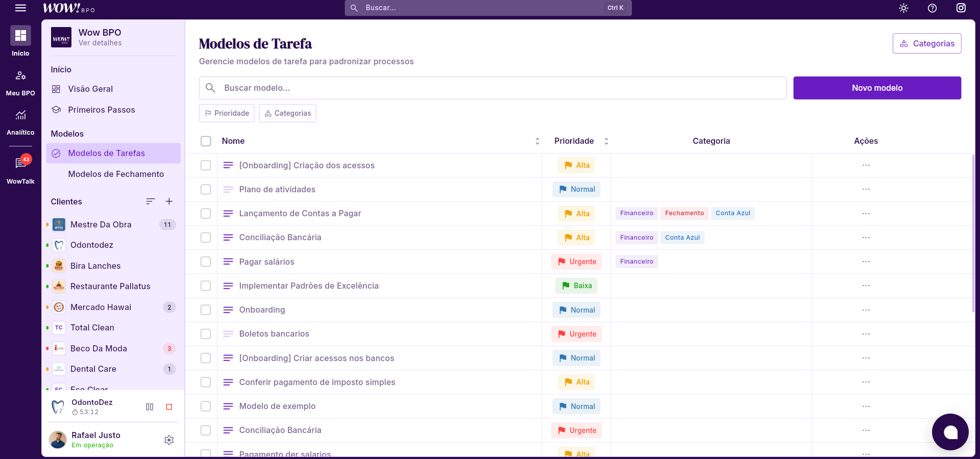This screenshot has height=459, width=980.
Task: Open user settings gear icon
Action: pos(169,440)
